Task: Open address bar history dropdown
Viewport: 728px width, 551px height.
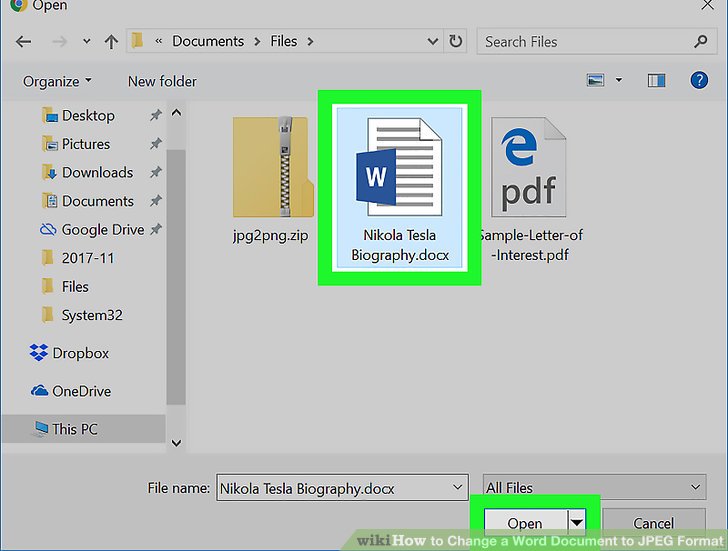Action: click(432, 42)
